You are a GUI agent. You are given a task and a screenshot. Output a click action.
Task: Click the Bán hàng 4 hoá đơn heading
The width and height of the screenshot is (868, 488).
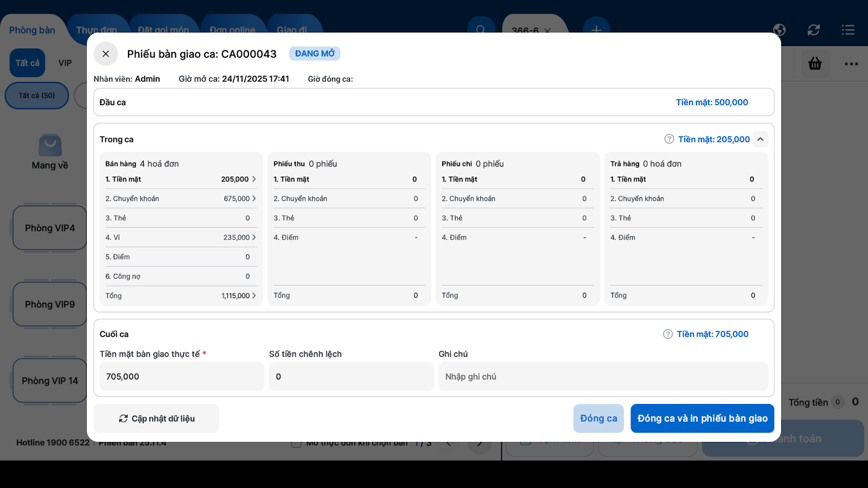click(x=142, y=164)
